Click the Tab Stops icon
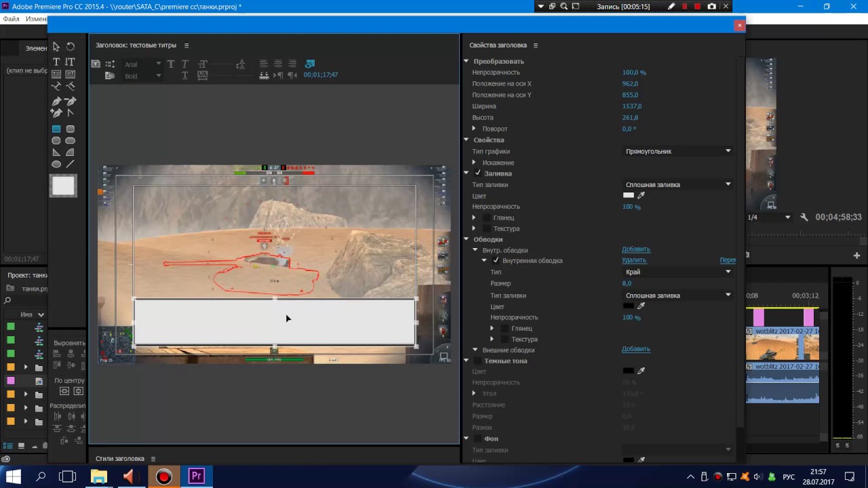This screenshot has width=868, height=488. click(264, 75)
